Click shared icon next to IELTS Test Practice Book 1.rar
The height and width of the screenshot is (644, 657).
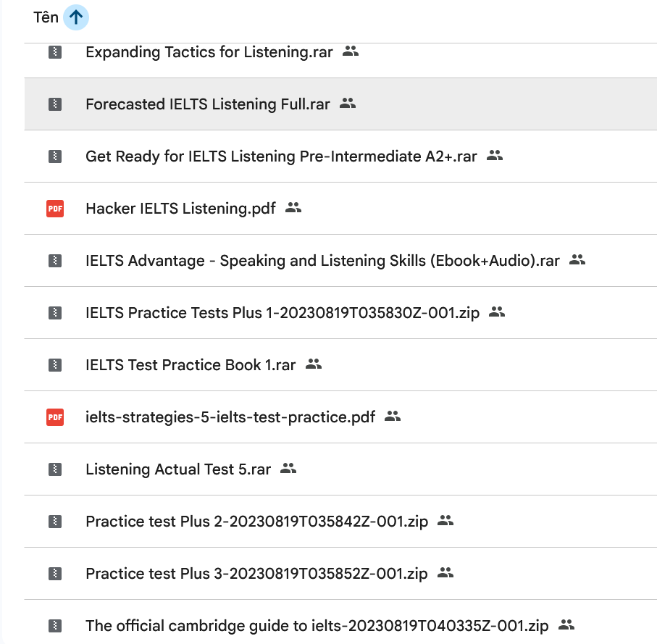point(313,364)
